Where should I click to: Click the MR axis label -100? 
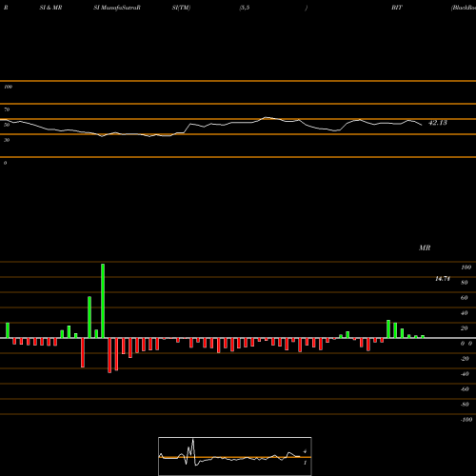pos(466,420)
